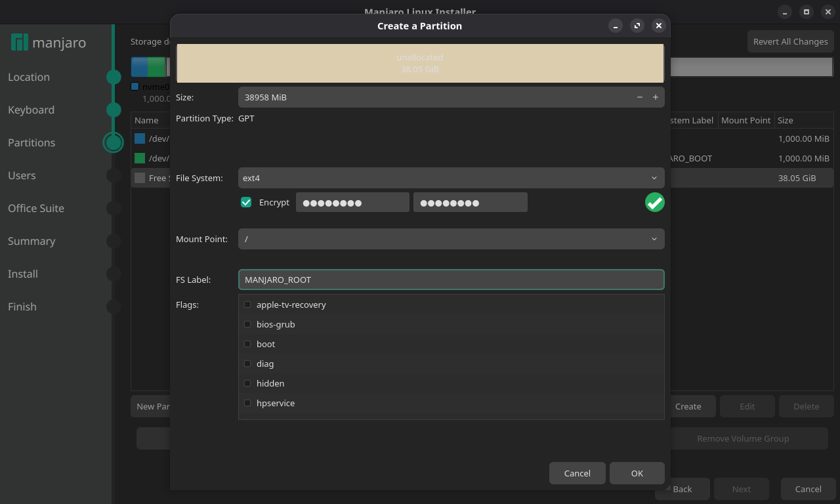Image resolution: width=840 pixels, height=504 pixels.
Task: Click the first encryption passphrase field
Action: click(x=352, y=202)
